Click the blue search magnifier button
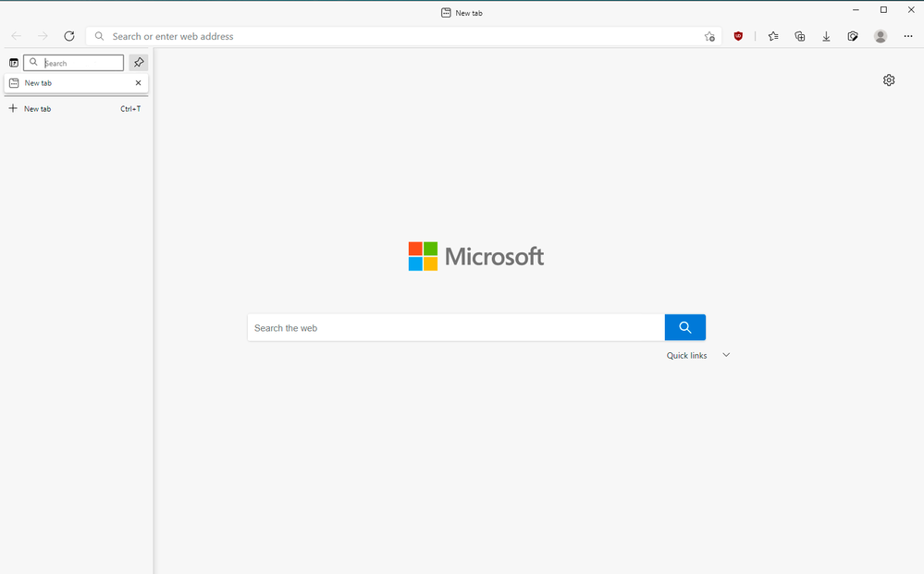Screen dimensions: 924x574 (x=684, y=327)
